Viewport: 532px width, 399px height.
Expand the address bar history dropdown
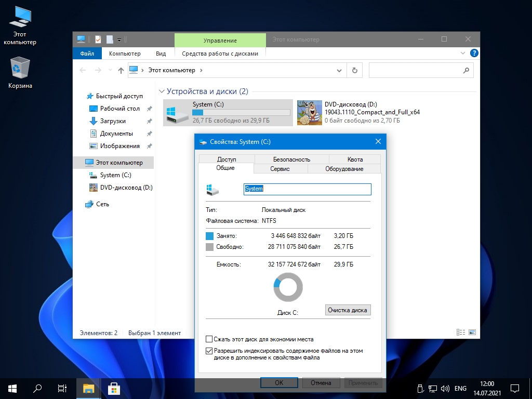[x=339, y=70]
